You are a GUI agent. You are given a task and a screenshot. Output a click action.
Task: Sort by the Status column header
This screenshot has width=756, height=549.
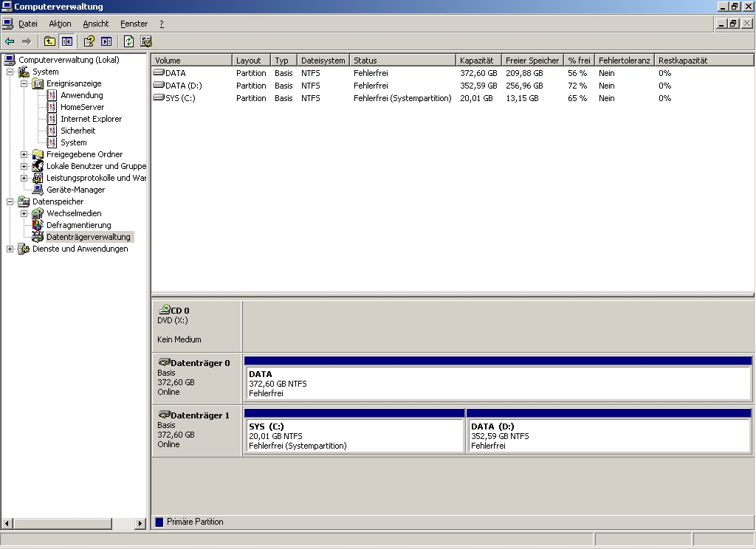[402, 61]
